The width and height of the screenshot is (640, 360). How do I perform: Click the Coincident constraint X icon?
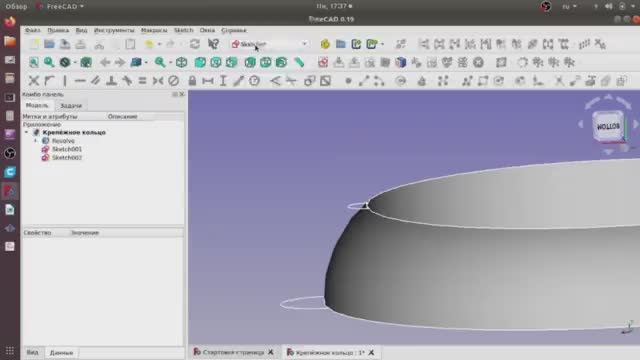[34, 80]
